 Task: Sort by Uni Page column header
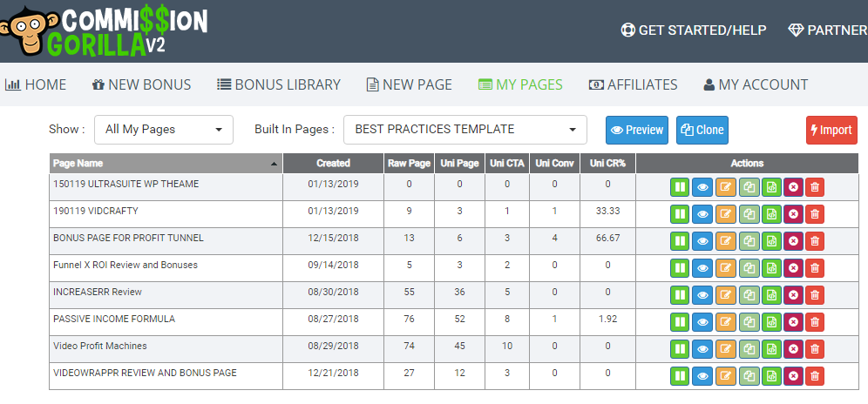(x=459, y=164)
